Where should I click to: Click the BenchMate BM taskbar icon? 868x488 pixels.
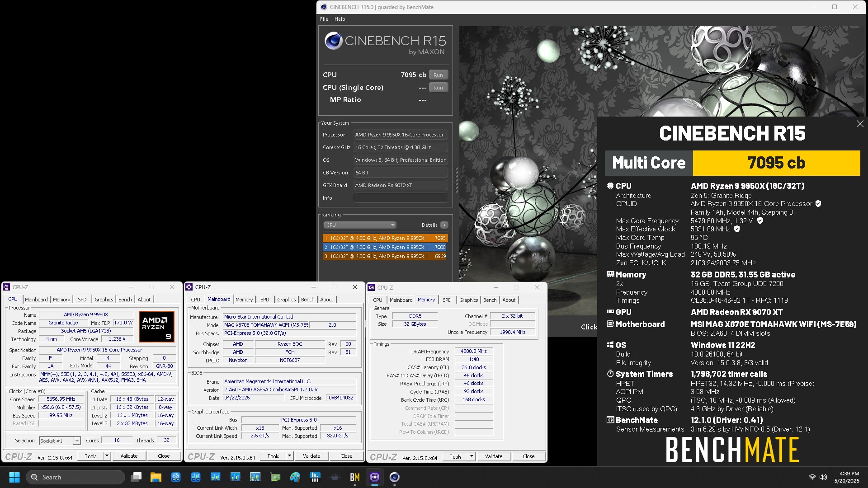point(355,477)
